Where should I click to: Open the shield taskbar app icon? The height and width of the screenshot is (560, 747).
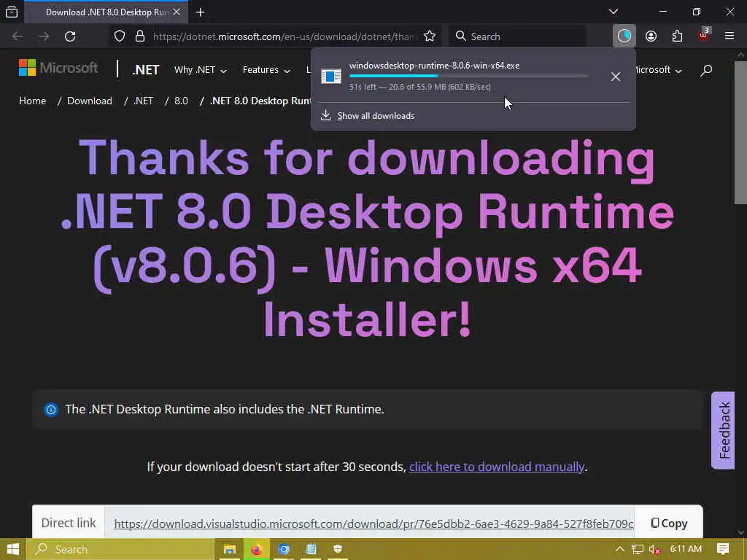tap(338, 550)
